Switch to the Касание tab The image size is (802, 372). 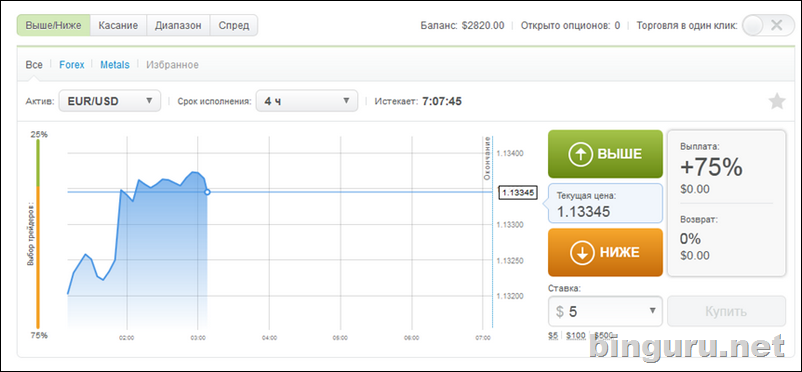[x=118, y=25]
